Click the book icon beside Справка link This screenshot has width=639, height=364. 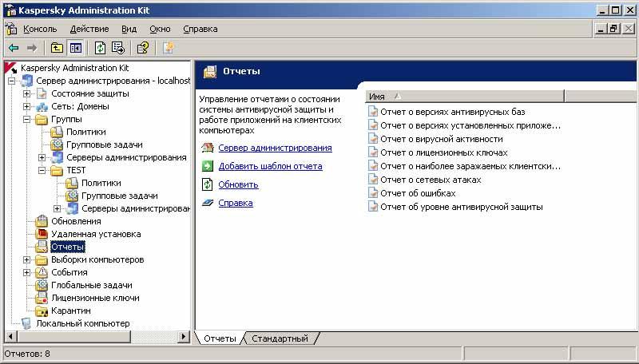tap(208, 203)
